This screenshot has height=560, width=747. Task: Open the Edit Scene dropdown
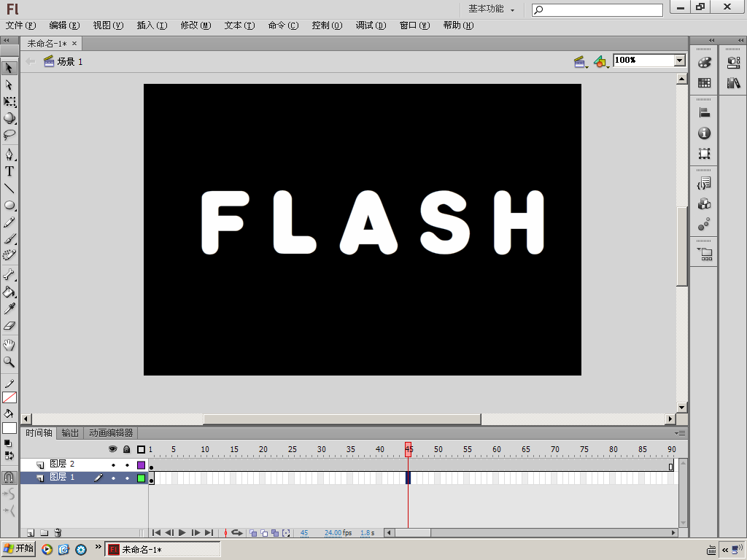[x=581, y=62]
